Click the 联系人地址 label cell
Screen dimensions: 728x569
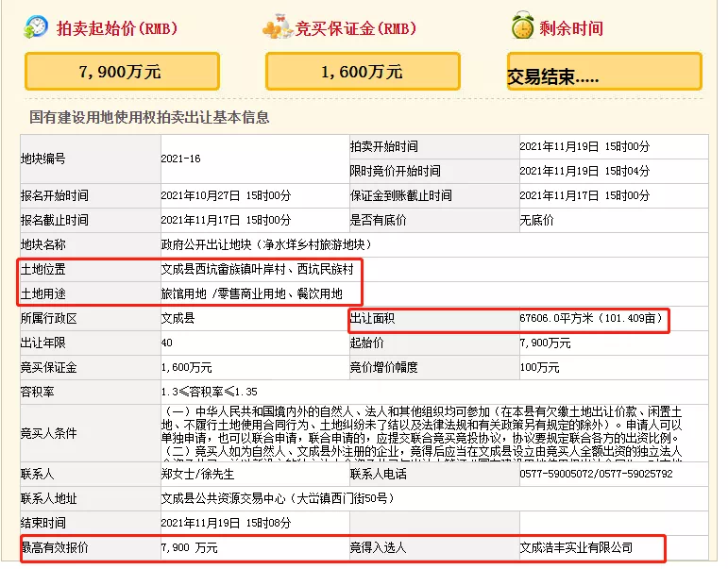91,498
